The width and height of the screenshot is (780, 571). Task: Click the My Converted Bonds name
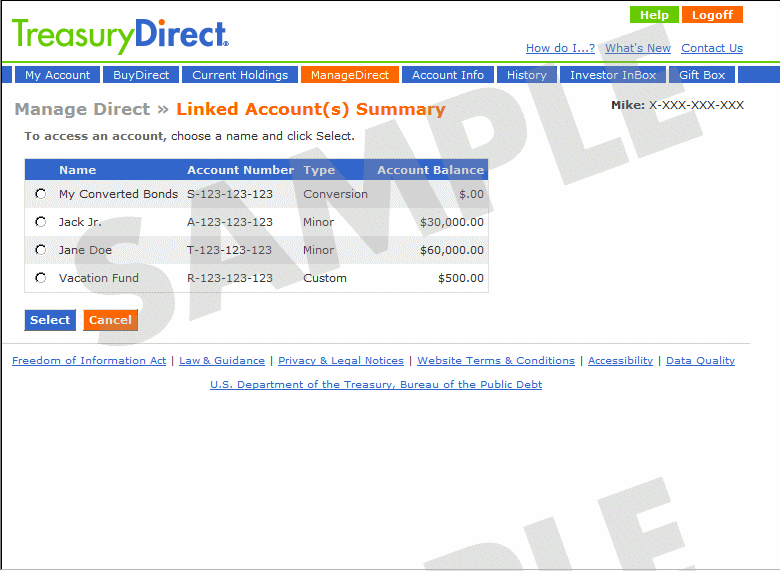[x=118, y=194]
